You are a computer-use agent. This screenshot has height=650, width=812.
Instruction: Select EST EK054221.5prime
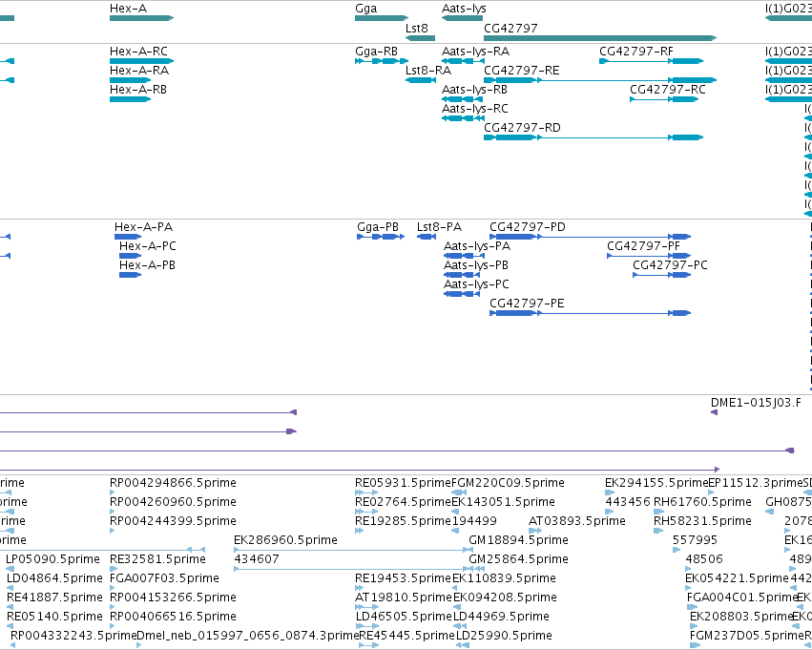click(688, 588)
